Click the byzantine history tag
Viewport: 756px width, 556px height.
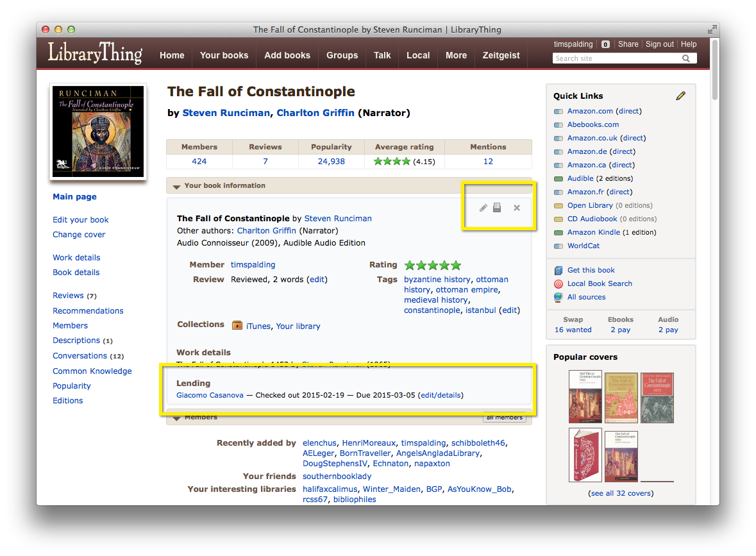click(437, 280)
